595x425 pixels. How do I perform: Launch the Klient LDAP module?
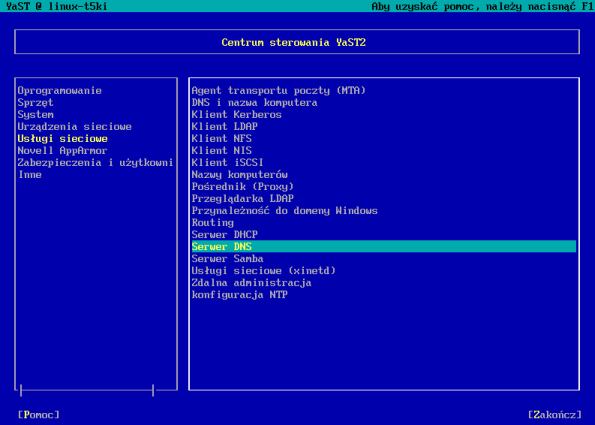[x=225, y=127]
